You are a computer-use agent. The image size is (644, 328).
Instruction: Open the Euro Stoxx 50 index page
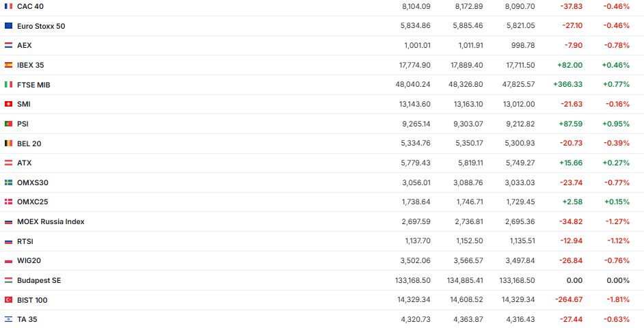click(x=41, y=26)
